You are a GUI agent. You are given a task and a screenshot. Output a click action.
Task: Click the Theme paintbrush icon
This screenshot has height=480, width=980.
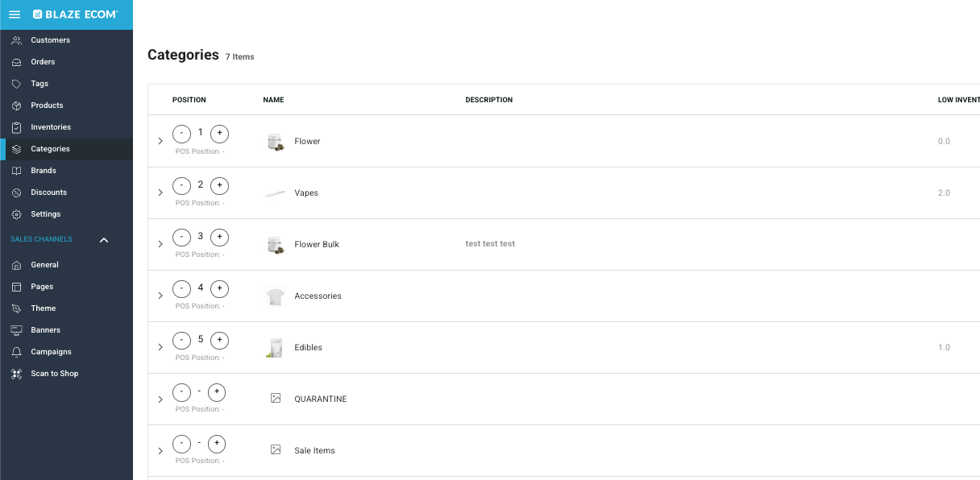click(x=16, y=308)
